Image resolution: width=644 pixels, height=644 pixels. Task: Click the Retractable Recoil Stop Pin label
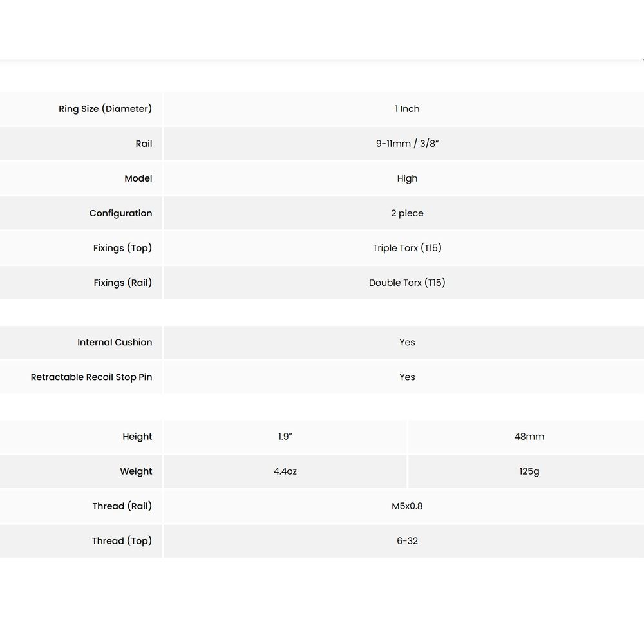click(91, 377)
